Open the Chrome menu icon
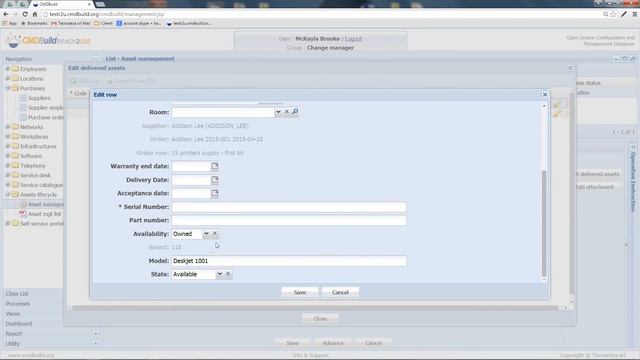Viewport: 640px width, 360px height. (x=635, y=14)
